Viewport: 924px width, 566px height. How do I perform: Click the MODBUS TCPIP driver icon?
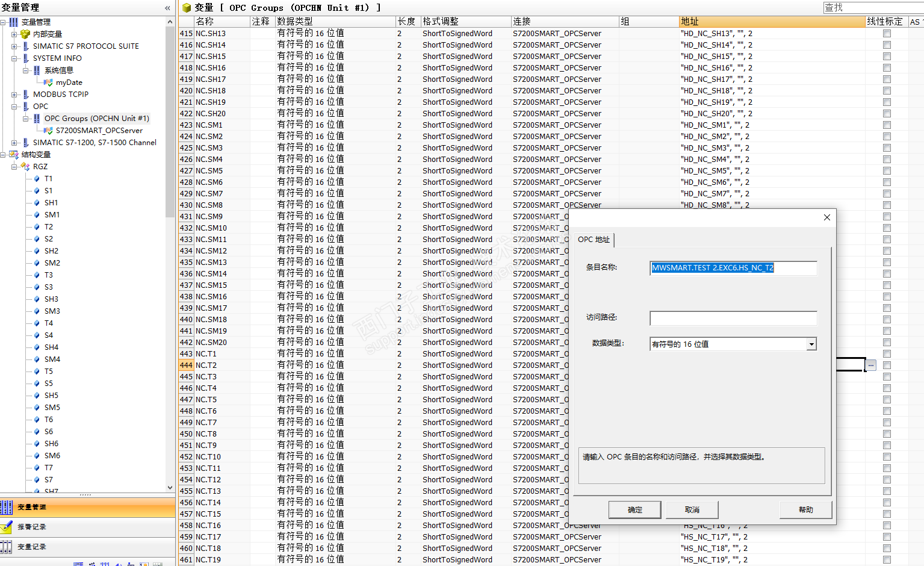26,94
